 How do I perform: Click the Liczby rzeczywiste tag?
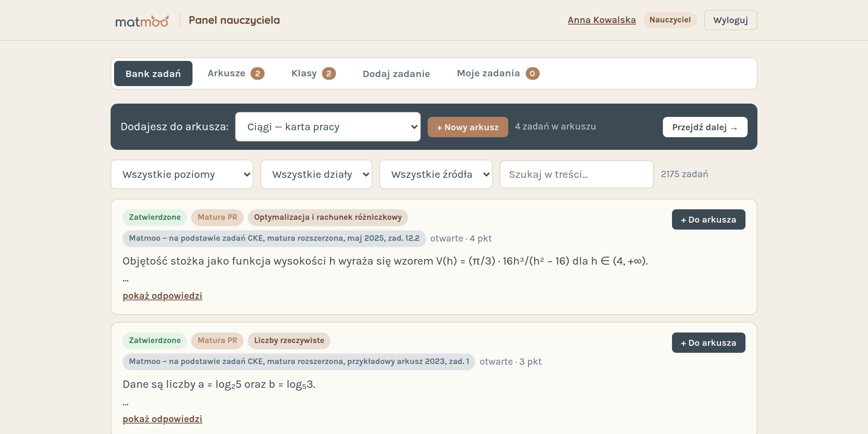click(x=289, y=341)
